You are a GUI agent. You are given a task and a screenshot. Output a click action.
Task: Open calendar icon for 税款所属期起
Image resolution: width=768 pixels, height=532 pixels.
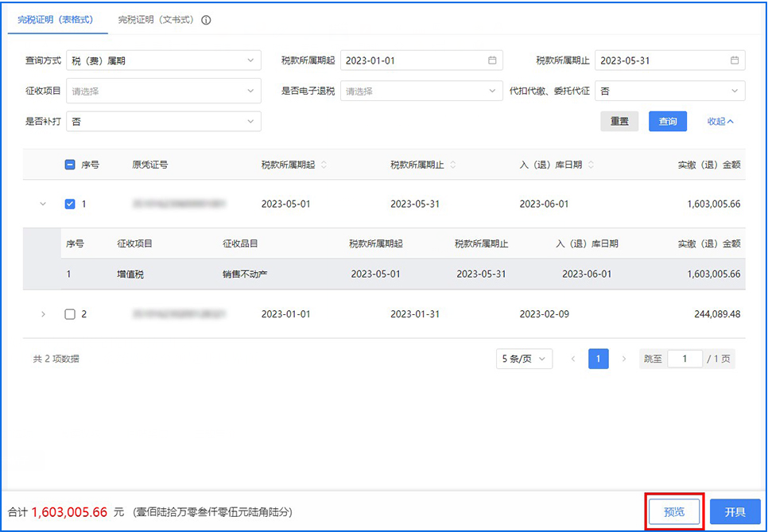tap(492, 60)
